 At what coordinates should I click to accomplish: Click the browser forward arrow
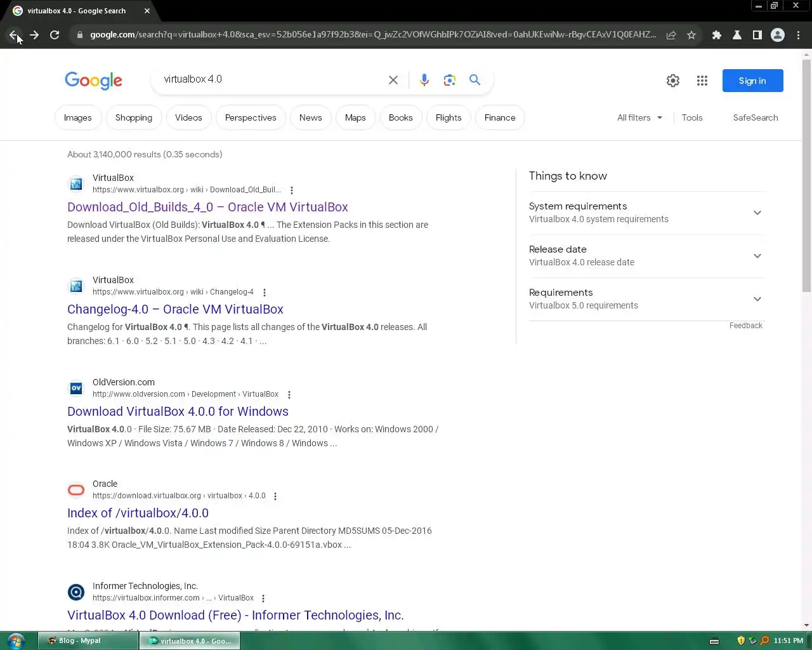34,35
